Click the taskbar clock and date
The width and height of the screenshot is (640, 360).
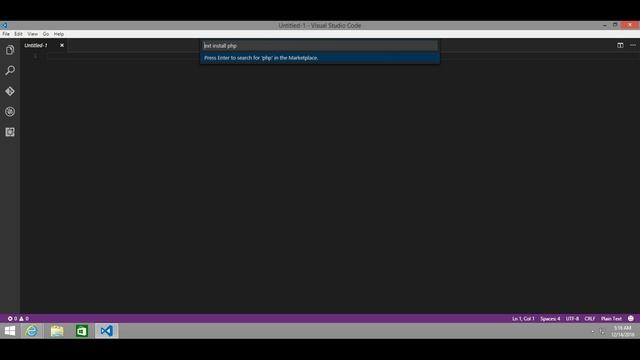point(622,331)
